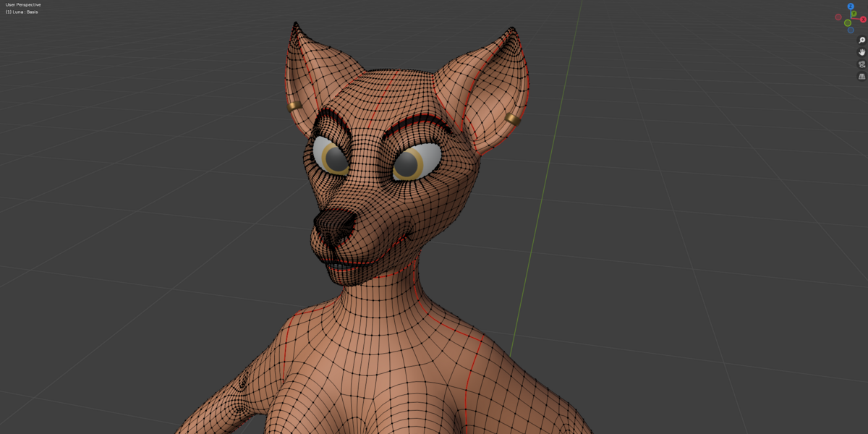The image size is (868, 434).
Task: Select the character's left gold earring
Action: click(513, 119)
